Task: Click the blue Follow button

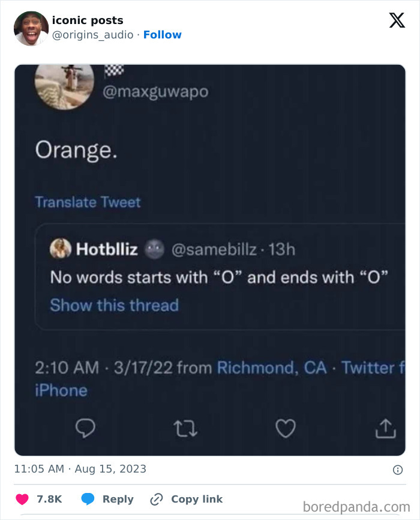Action: [x=162, y=34]
